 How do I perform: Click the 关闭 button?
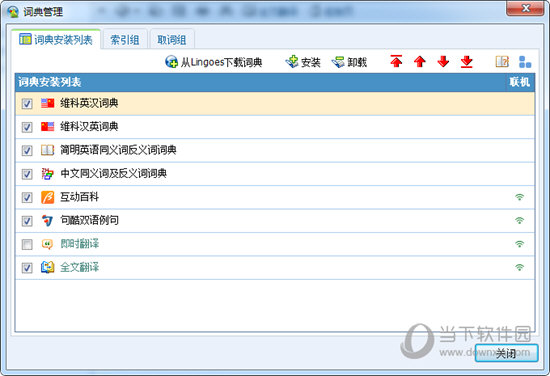point(506,353)
